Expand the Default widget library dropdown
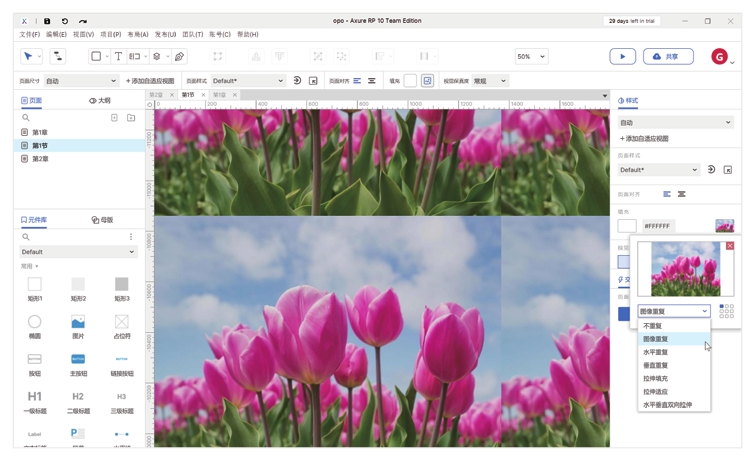Image resolution: width=751 pixels, height=456 pixels. 78,252
